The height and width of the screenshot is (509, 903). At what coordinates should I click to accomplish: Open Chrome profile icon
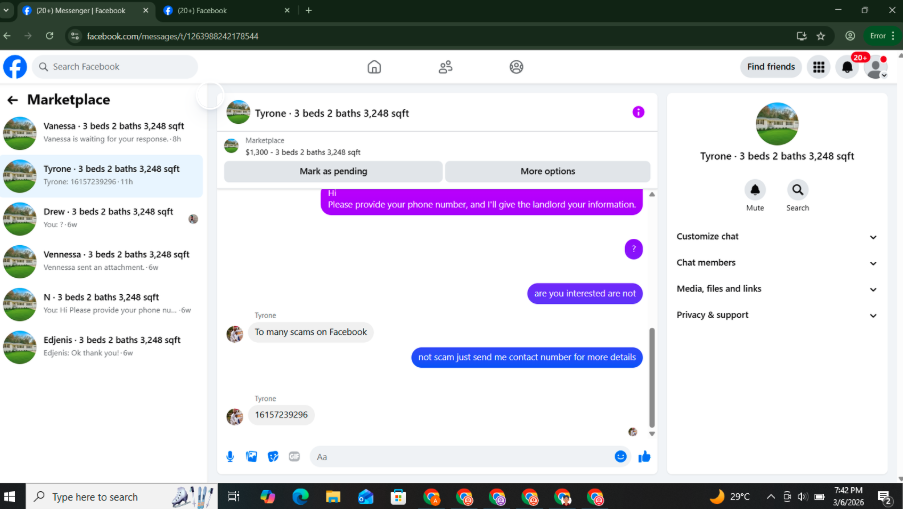[849, 36]
